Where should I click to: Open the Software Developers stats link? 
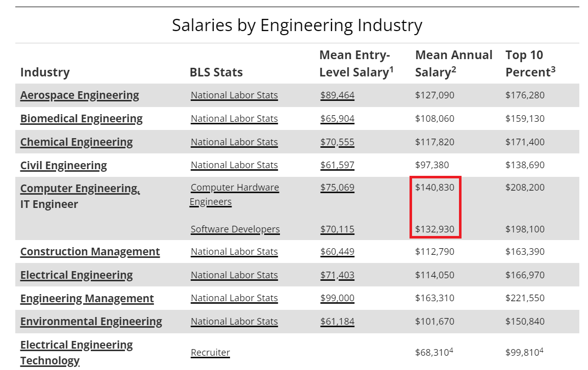pyautogui.click(x=235, y=229)
